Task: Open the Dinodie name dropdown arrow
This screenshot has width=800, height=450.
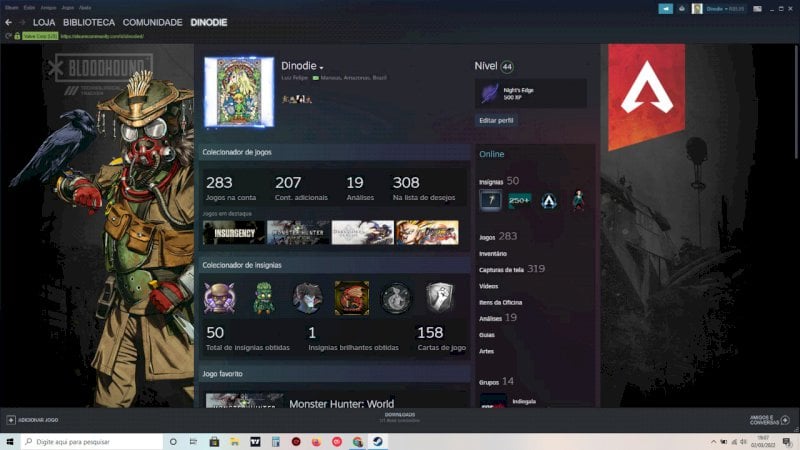Action: 321,67
